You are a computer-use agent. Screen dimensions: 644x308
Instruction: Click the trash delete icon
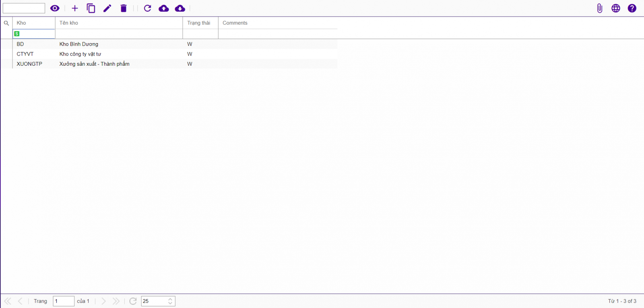point(124,8)
